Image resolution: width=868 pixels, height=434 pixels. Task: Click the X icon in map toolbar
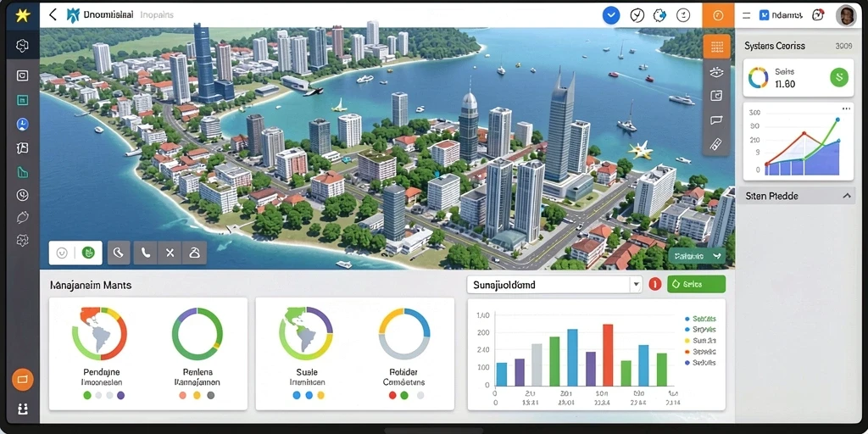tap(170, 253)
